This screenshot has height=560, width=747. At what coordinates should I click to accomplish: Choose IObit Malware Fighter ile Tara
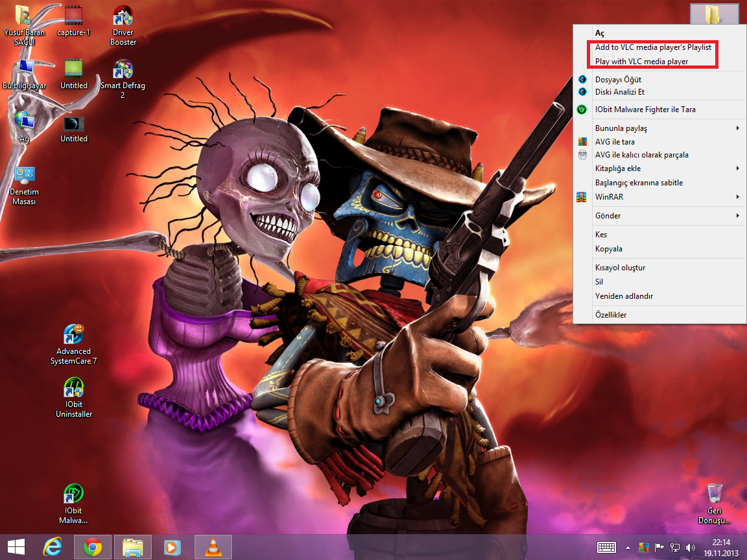[659, 110]
